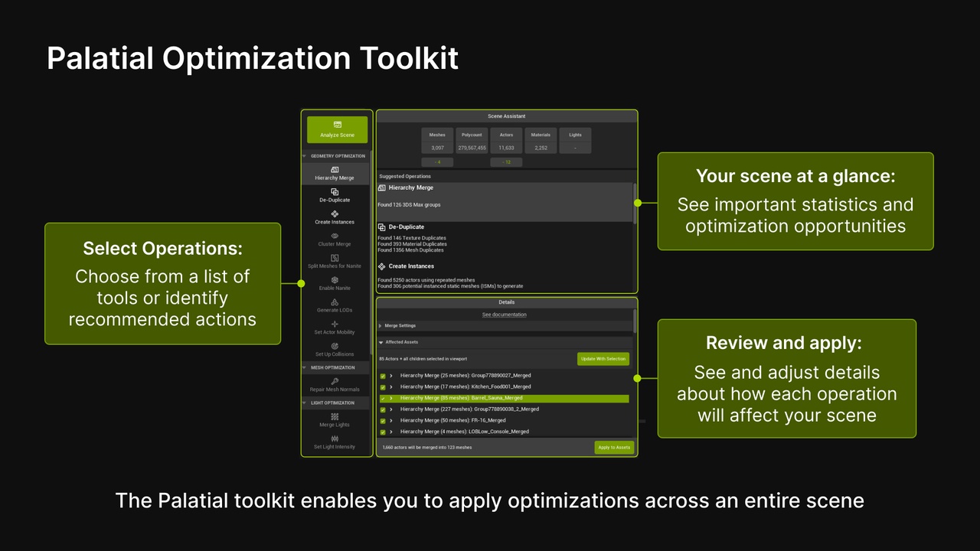This screenshot has height=551, width=980.
Task: Select the Generate LODs tool
Action: point(335,306)
